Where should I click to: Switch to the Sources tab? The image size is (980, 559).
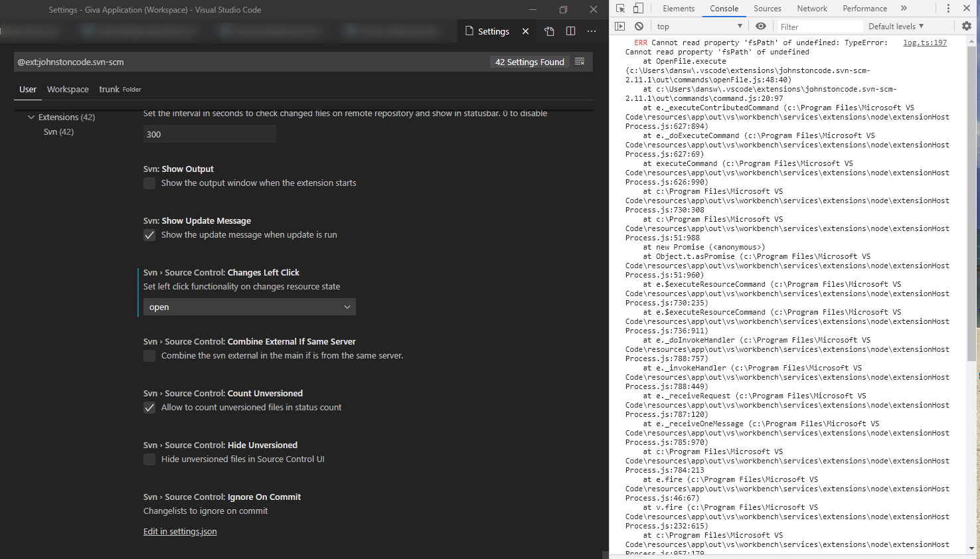click(767, 8)
